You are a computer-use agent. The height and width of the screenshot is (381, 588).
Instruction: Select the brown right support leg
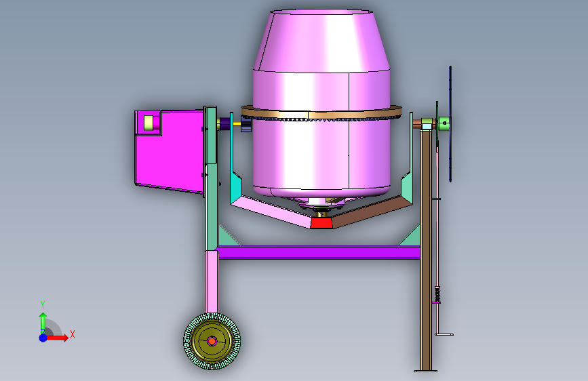coord(426,249)
